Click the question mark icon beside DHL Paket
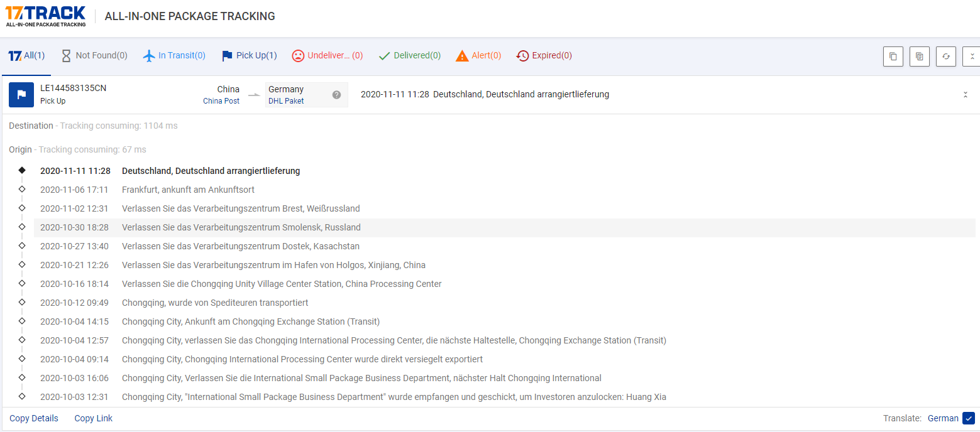Screen dimensions: 980x432 coord(336,95)
